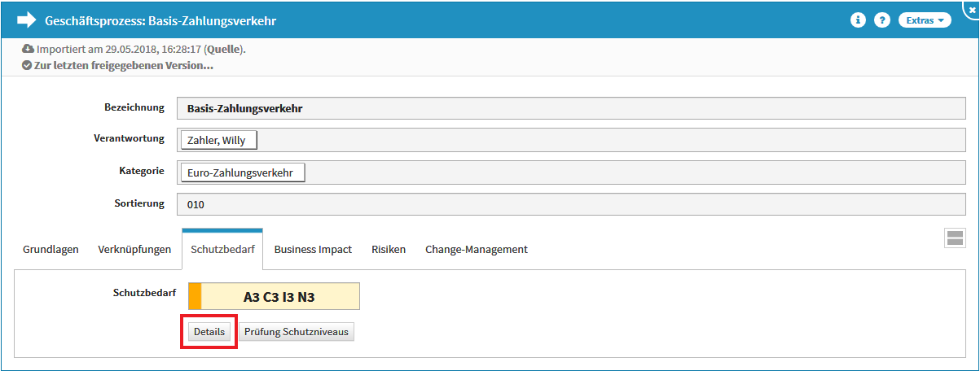Click the checkmark icon before released version
The width and height of the screenshot is (980, 371).
[x=27, y=65]
